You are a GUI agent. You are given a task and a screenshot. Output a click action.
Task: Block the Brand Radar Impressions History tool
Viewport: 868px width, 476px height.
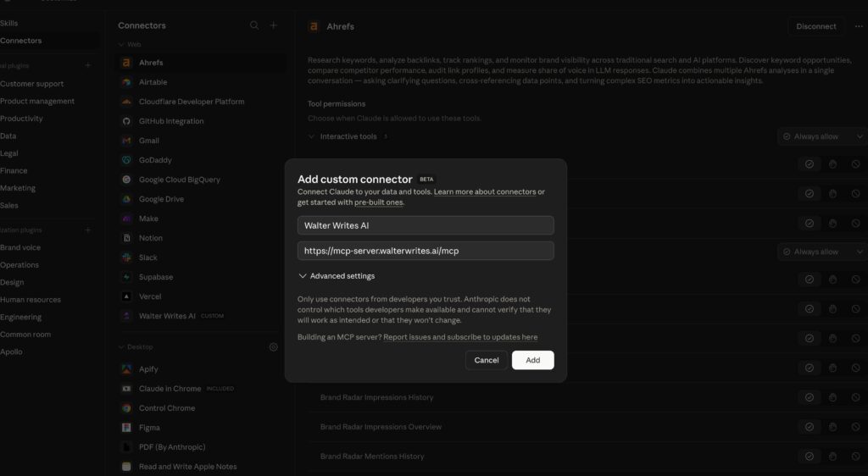[x=856, y=397]
